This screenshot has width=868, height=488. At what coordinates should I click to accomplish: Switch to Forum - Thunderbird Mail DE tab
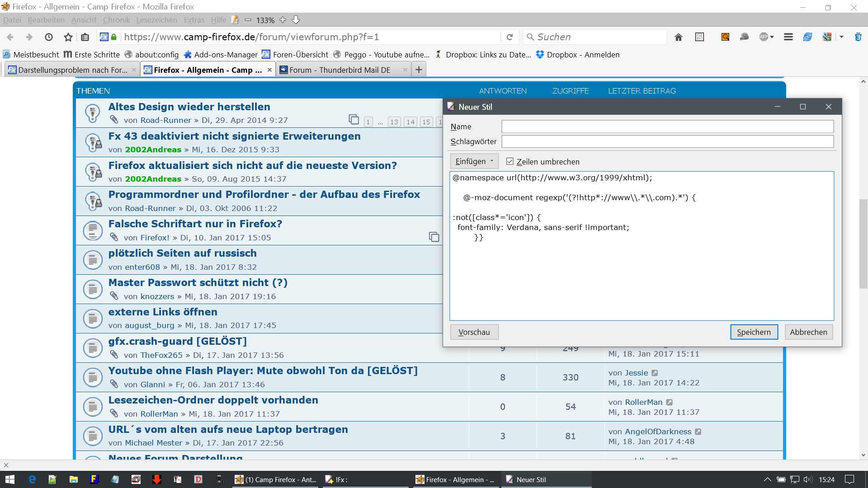pos(339,70)
